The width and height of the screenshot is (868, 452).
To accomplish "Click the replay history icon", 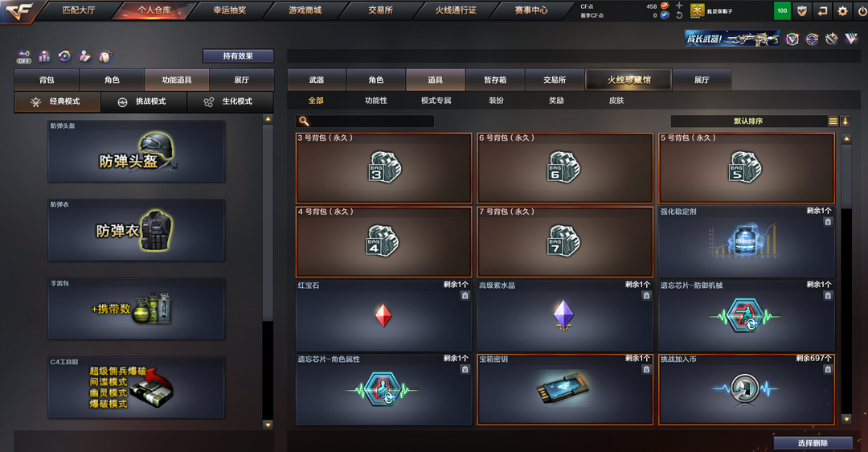I will click(x=65, y=56).
